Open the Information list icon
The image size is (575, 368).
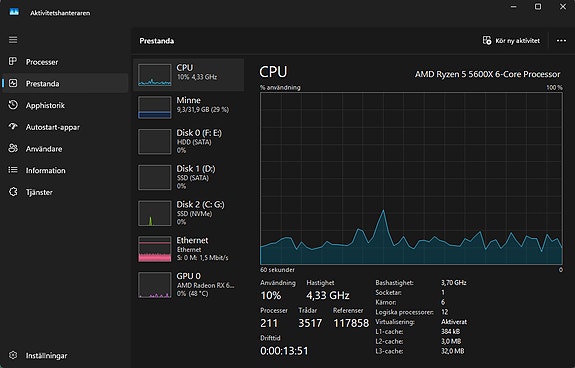(13, 170)
